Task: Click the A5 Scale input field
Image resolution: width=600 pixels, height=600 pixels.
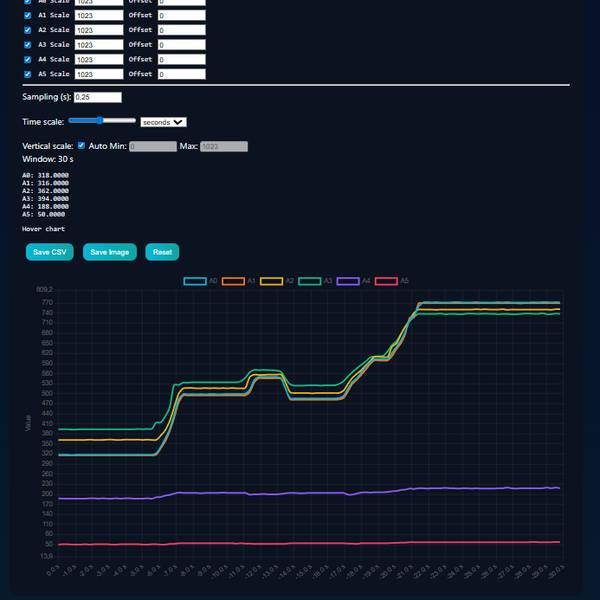Action: 99,74
